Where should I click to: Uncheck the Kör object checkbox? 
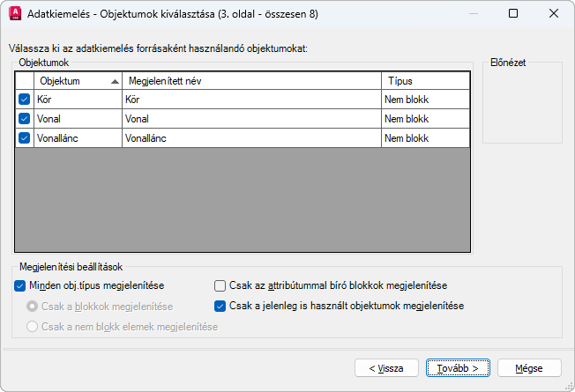pyautogui.click(x=24, y=100)
